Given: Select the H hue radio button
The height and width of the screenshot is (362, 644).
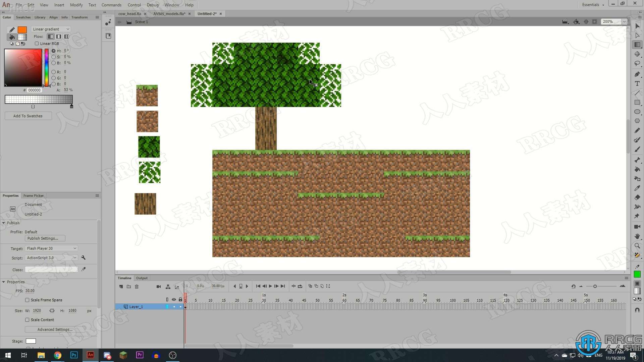Looking at the screenshot, I should (54, 51).
